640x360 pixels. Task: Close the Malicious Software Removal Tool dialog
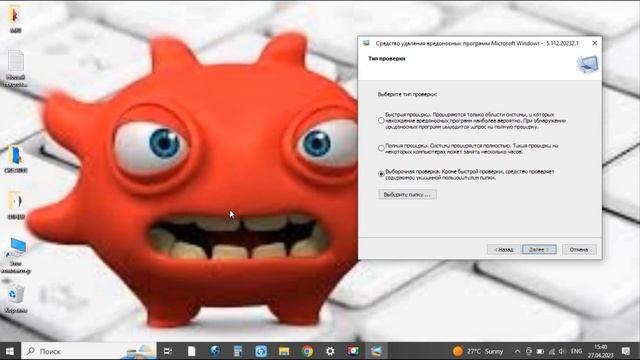[x=594, y=43]
